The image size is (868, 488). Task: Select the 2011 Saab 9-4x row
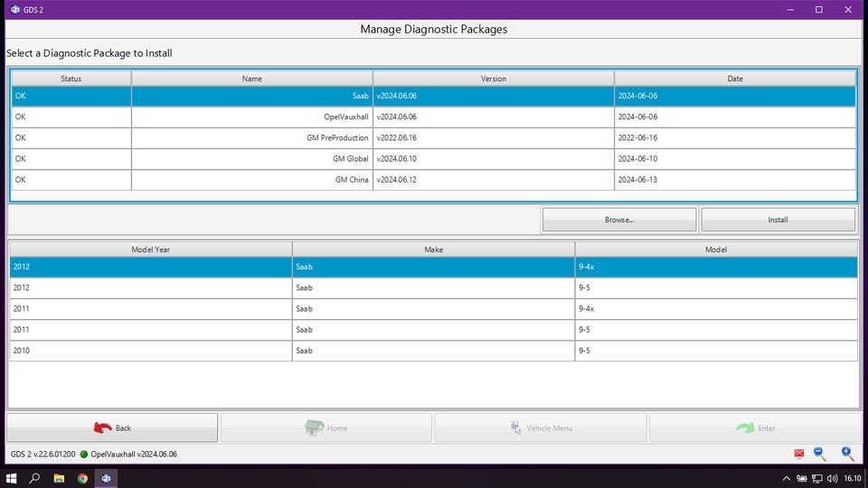(433, 309)
